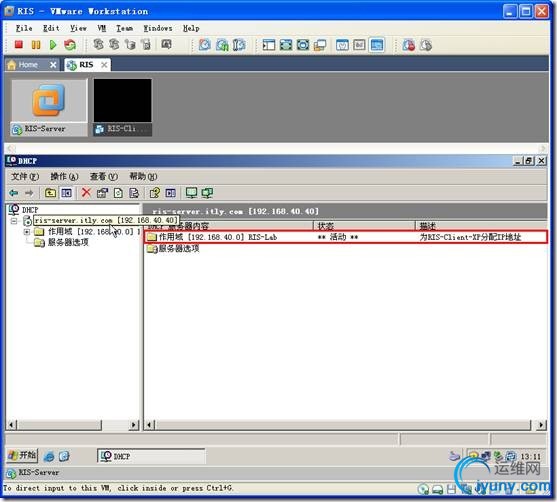Open the VMware Edit menu
This screenshot has width=557, height=502.
click(51, 28)
